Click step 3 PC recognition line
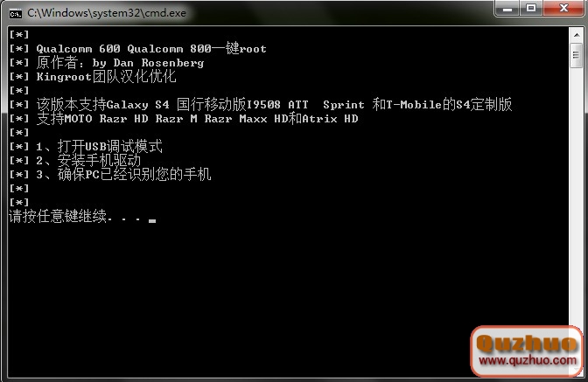Image resolution: width=588 pixels, height=382 pixels. (123, 175)
